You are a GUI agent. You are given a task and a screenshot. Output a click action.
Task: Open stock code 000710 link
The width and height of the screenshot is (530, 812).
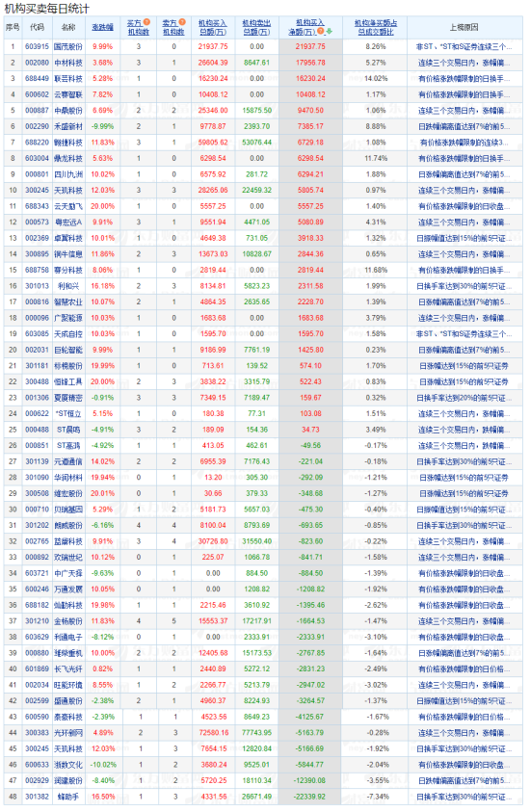37,510
